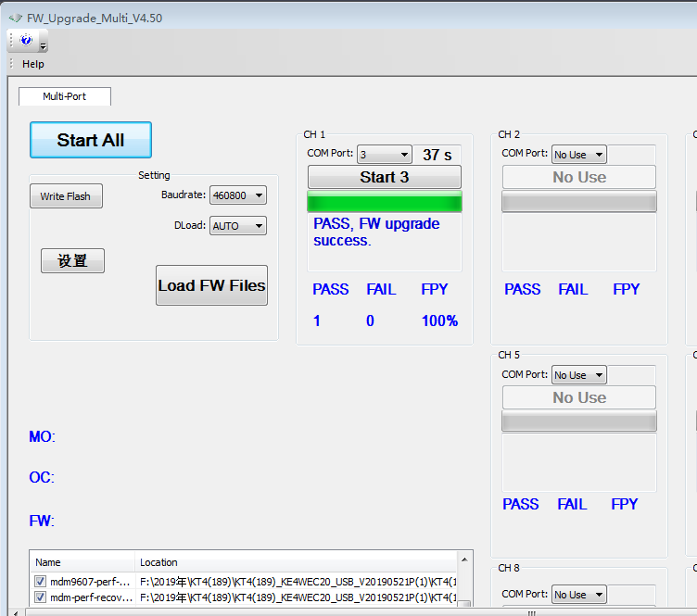
Task: Open the CH 1 COM Port dropdown
Action: pyautogui.click(x=384, y=155)
